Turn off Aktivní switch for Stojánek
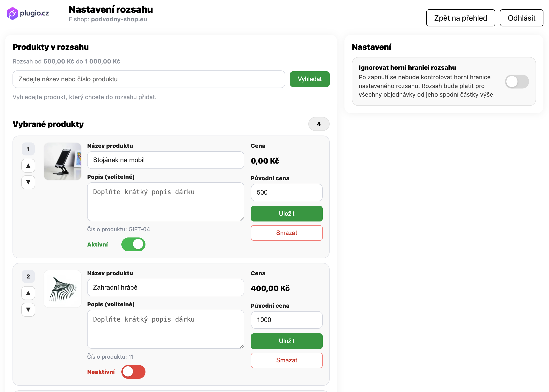The height and width of the screenshot is (392, 549). (133, 244)
